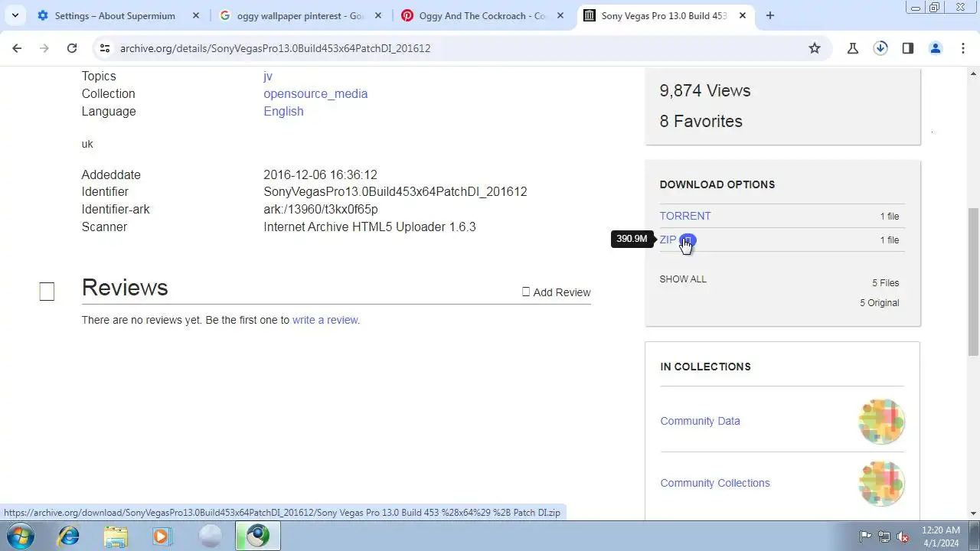Click the Community Data collection thumbnail
This screenshot has width=980, height=551.
(881, 421)
